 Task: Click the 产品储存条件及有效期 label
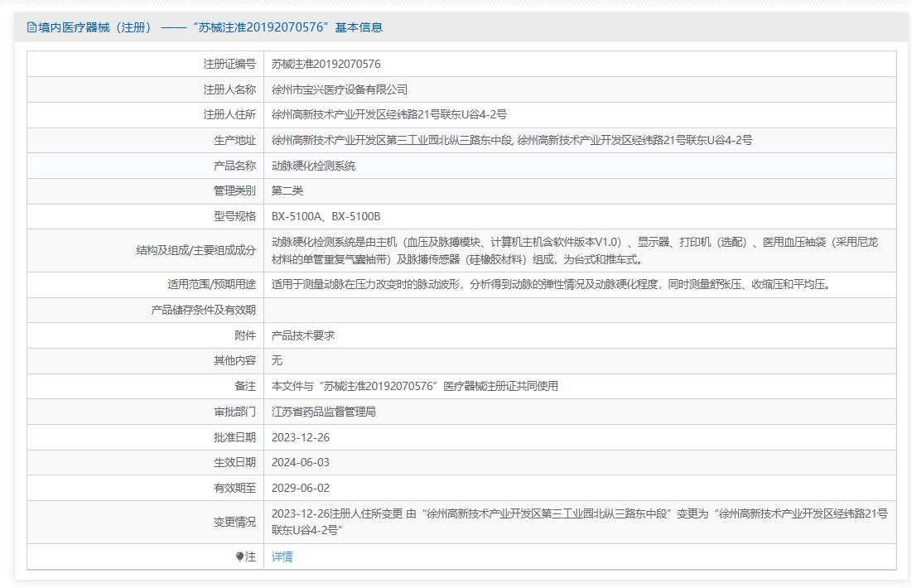point(203,310)
